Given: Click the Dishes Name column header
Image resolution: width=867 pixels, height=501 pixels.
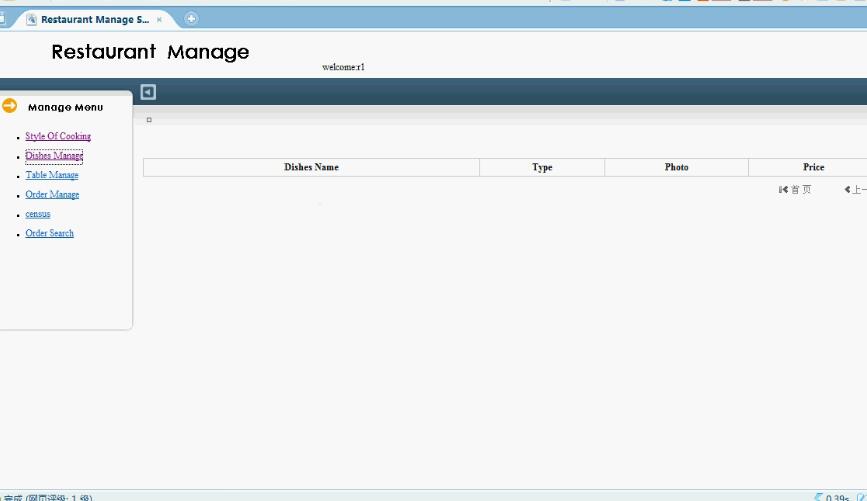Looking at the screenshot, I should pos(311,167).
